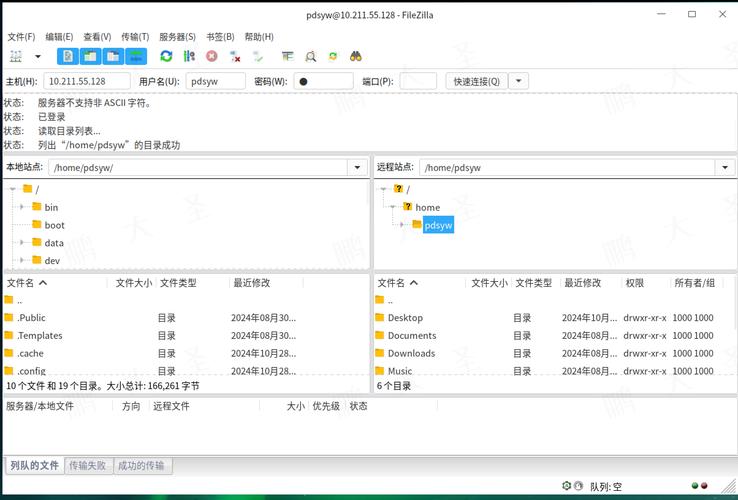
Task: Open the Site Manager icon
Action: pos(16,56)
